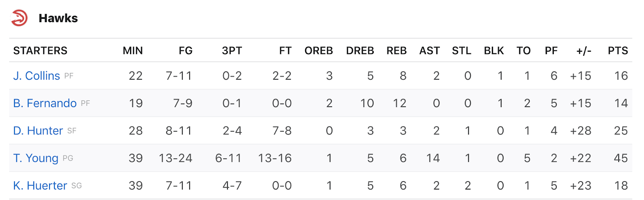Click the DREB column header
The width and height of the screenshot is (644, 200).
[x=360, y=51]
